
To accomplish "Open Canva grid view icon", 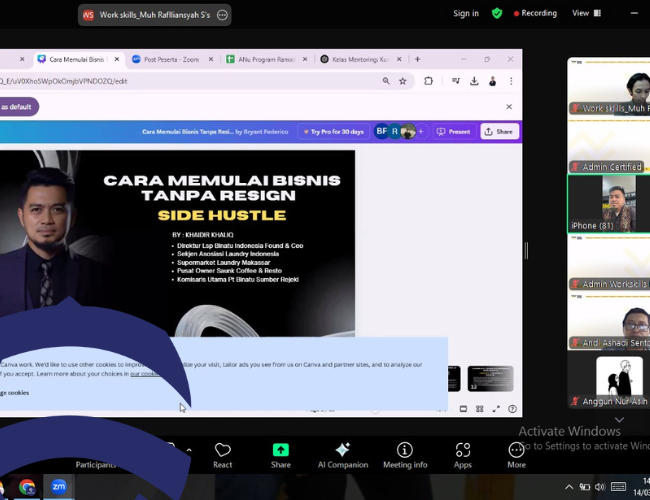I will coord(480,409).
